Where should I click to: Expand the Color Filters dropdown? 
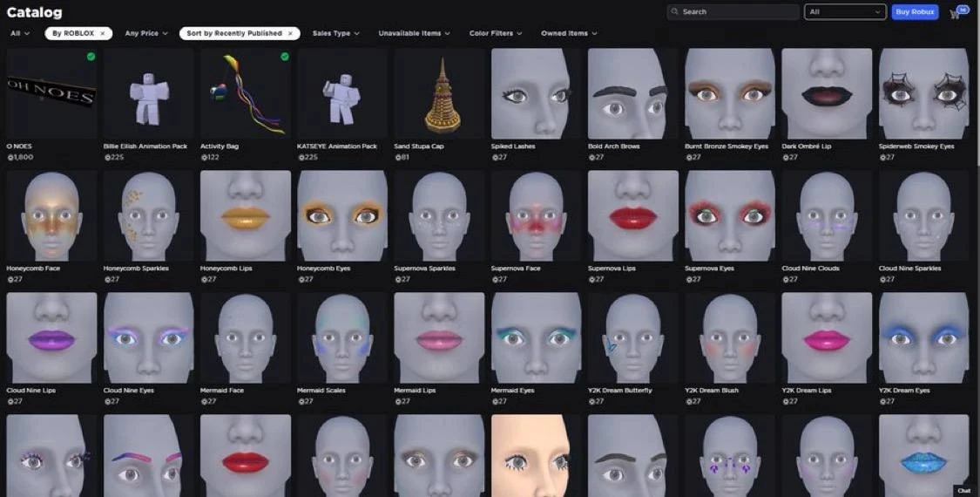496,33
